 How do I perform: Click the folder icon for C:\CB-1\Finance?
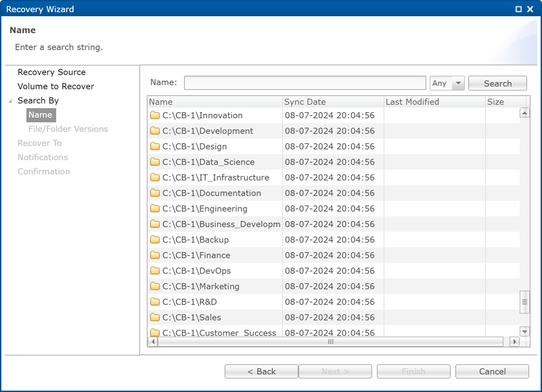tap(155, 255)
